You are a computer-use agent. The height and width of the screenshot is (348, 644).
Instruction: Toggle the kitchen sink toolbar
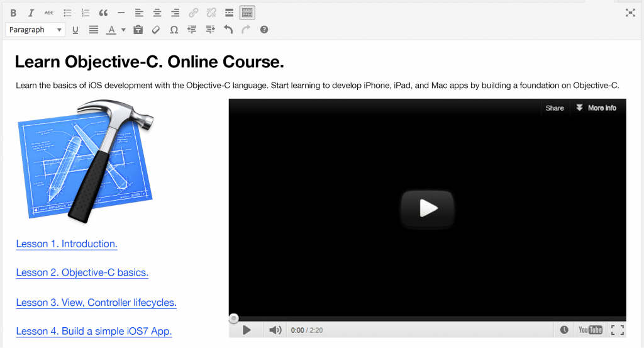247,13
